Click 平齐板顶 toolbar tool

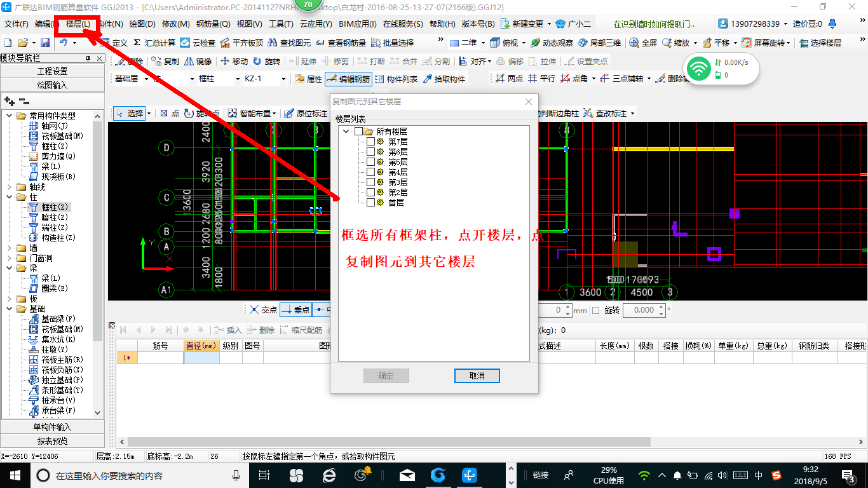click(241, 43)
